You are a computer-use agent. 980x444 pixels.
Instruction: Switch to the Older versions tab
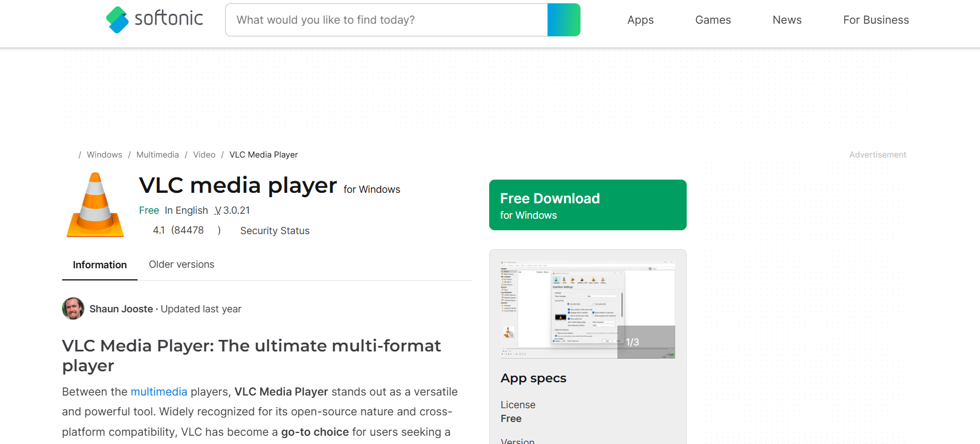click(182, 264)
